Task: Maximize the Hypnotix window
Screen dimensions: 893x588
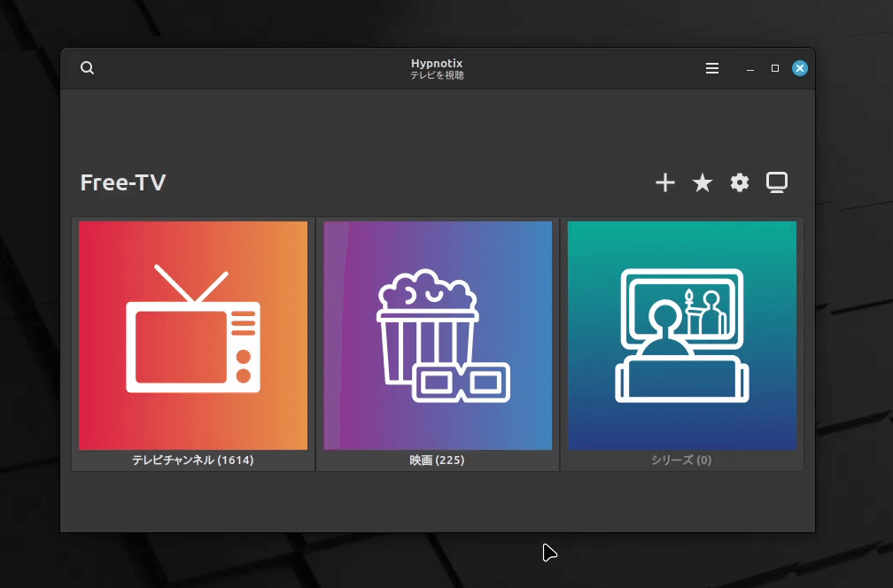Action: coord(775,68)
